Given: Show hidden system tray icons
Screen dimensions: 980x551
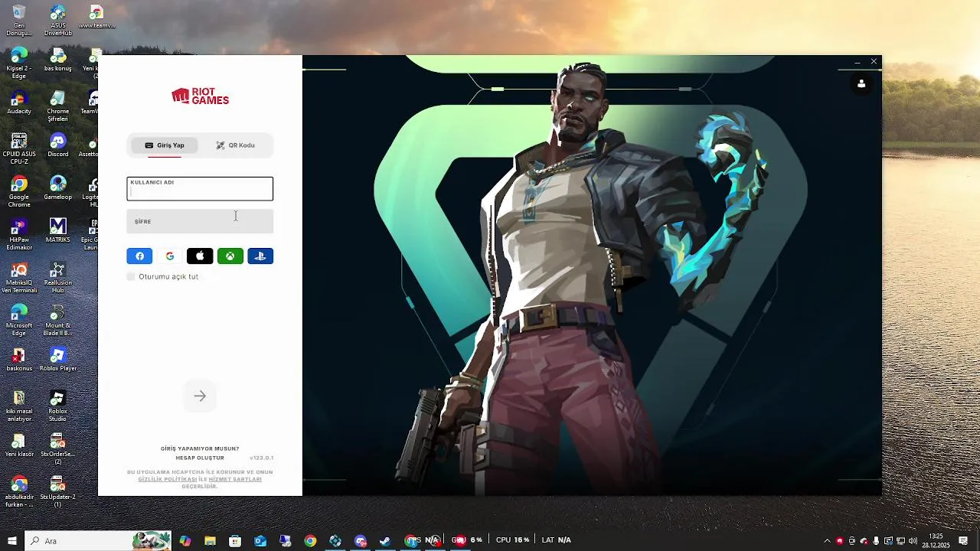Looking at the screenshot, I should [827, 540].
